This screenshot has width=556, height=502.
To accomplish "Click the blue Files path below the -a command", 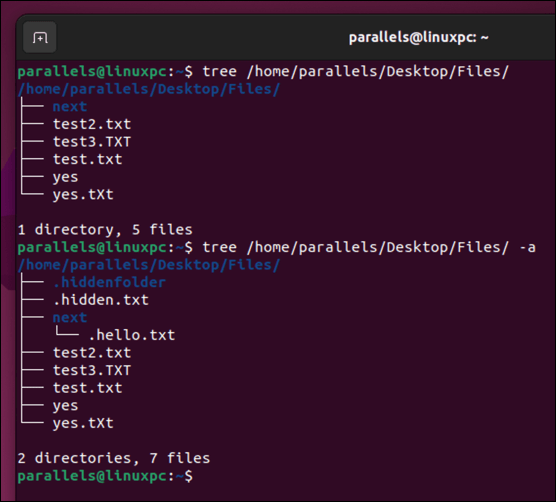I will tap(149, 265).
